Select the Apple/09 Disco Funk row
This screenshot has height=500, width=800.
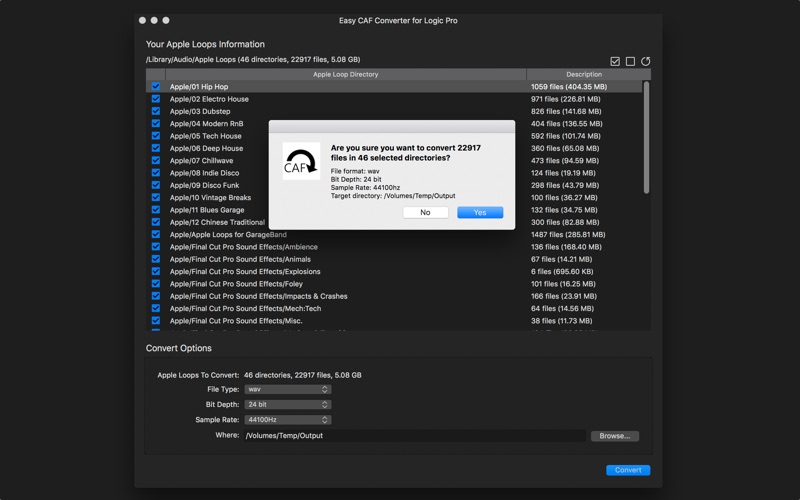(x=394, y=185)
